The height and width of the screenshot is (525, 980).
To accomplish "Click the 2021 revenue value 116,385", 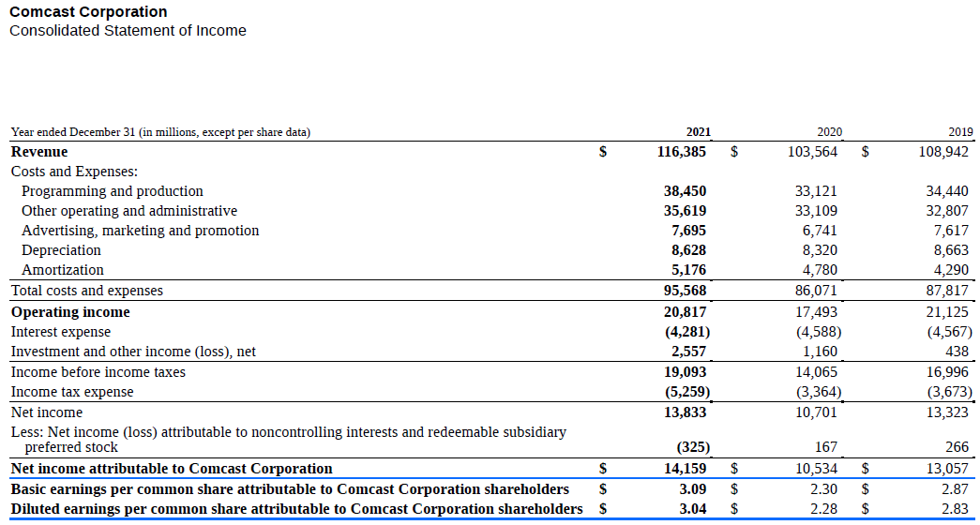I will tap(681, 152).
